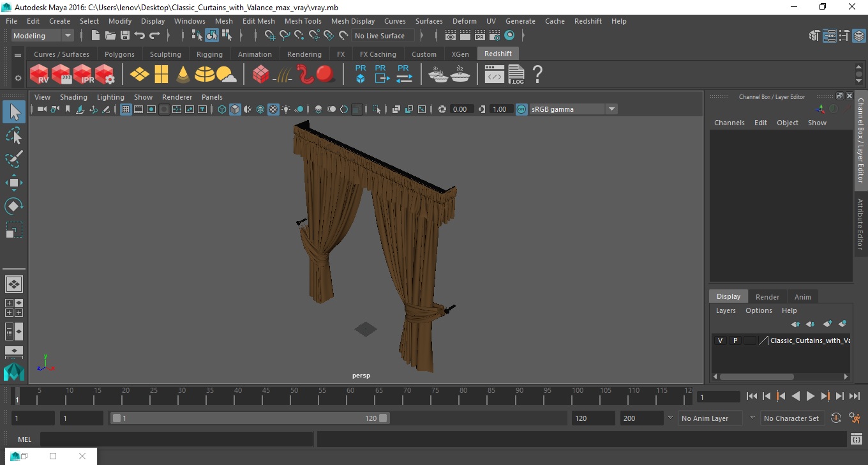868x465 pixels.
Task: Click the layer editor horizontal scrollbar
Action: (756, 377)
